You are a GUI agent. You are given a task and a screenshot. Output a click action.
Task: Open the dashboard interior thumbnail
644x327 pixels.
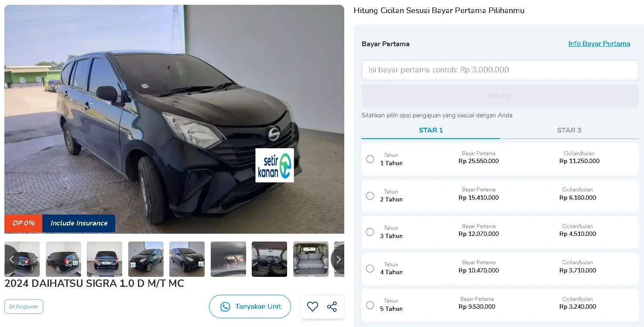click(x=270, y=259)
